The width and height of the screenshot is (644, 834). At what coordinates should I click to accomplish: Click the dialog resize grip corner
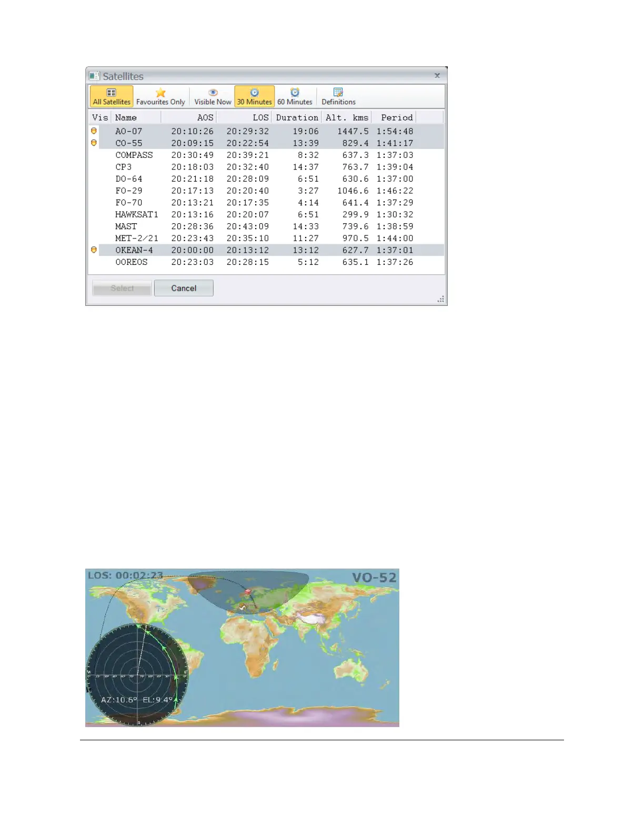[x=441, y=299]
